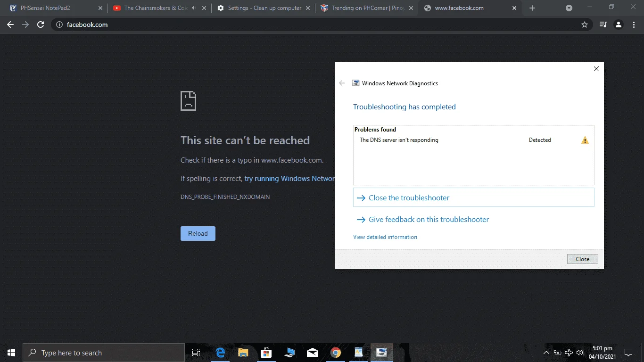The height and width of the screenshot is (362, 644).
Task: Click the try running Windows Network Diagnostics link
Action: (x=289, y=179)
